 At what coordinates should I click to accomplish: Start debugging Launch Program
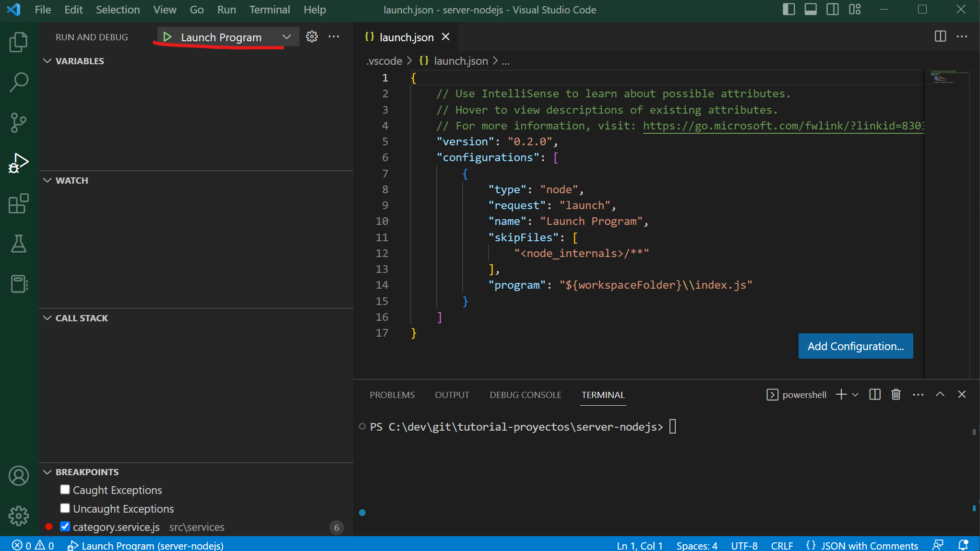(x=167, y=36)
